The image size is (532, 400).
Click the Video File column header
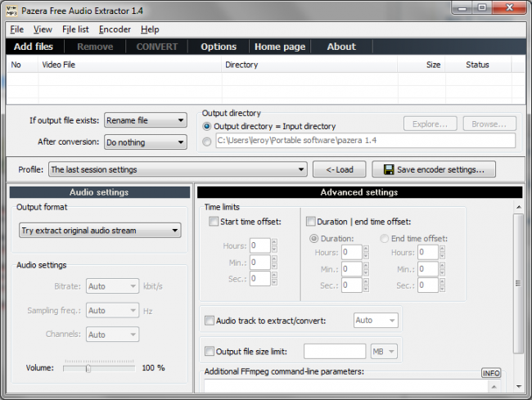click(x=129, y=65)
